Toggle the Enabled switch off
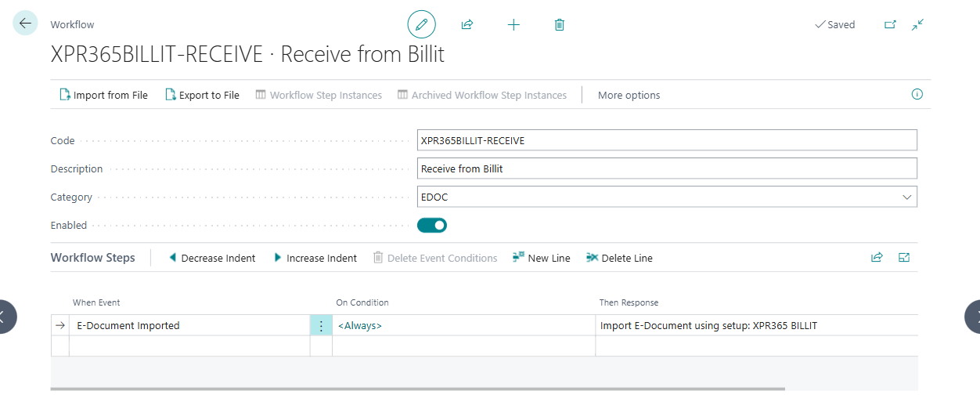 [x=432, y=226]
